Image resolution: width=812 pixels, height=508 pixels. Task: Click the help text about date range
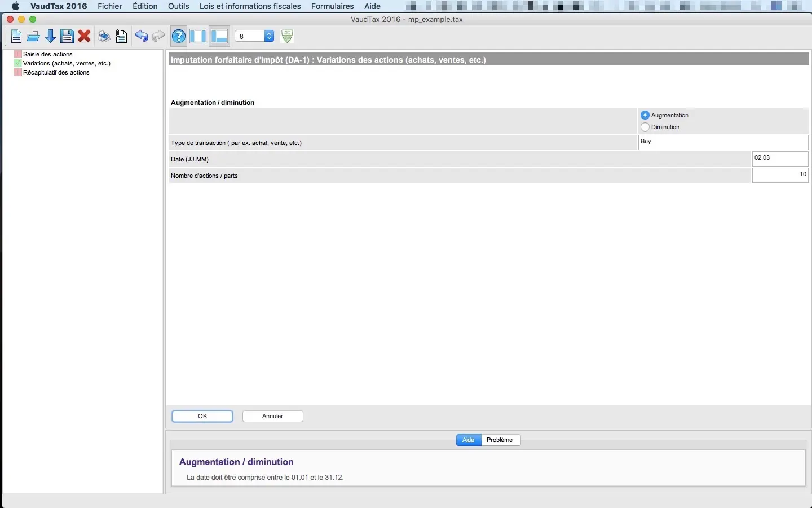265,478
